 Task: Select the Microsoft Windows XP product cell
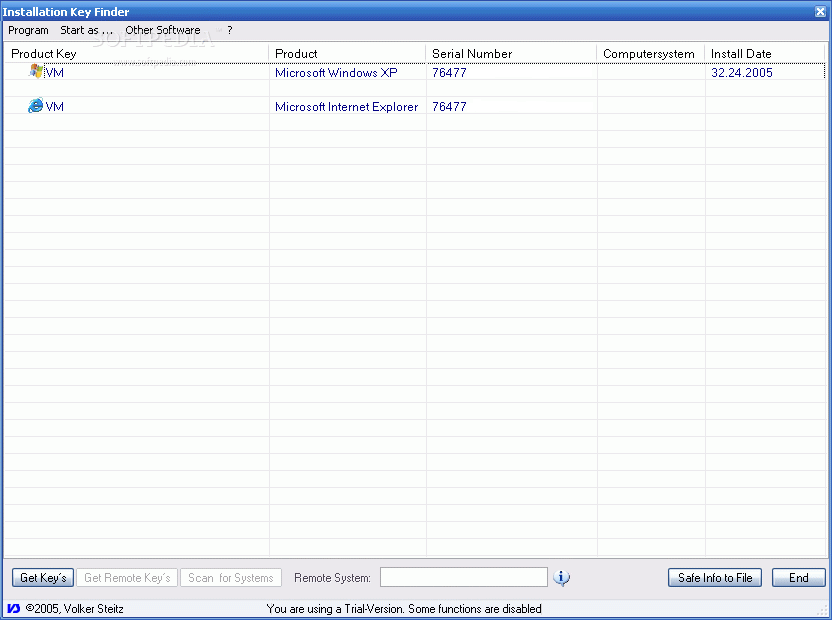tap(336, 73)
